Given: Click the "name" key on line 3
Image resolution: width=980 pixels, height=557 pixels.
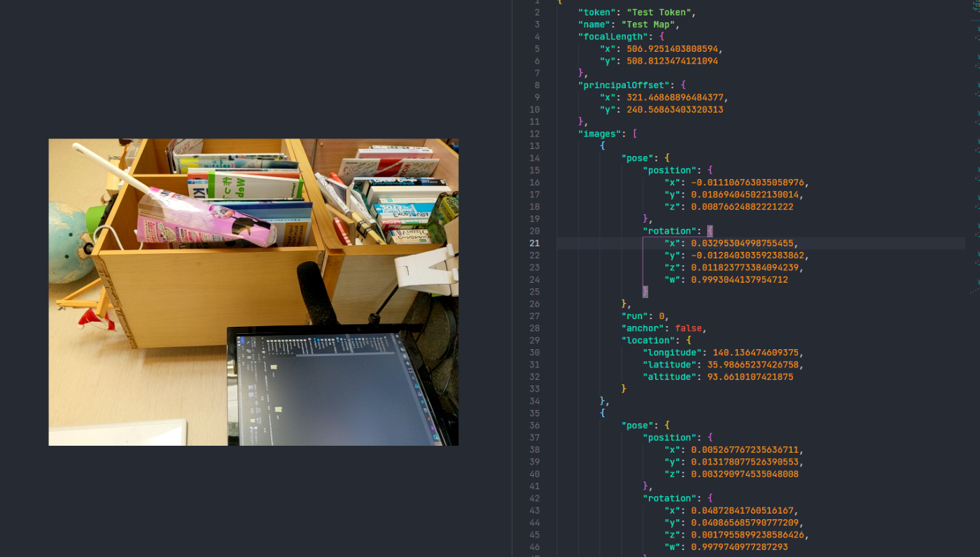Looking at the screenshot, I should (596, 24).
